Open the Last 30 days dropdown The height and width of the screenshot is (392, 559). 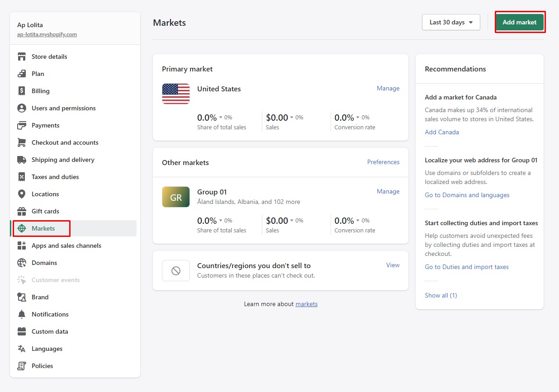click(450, 22)
